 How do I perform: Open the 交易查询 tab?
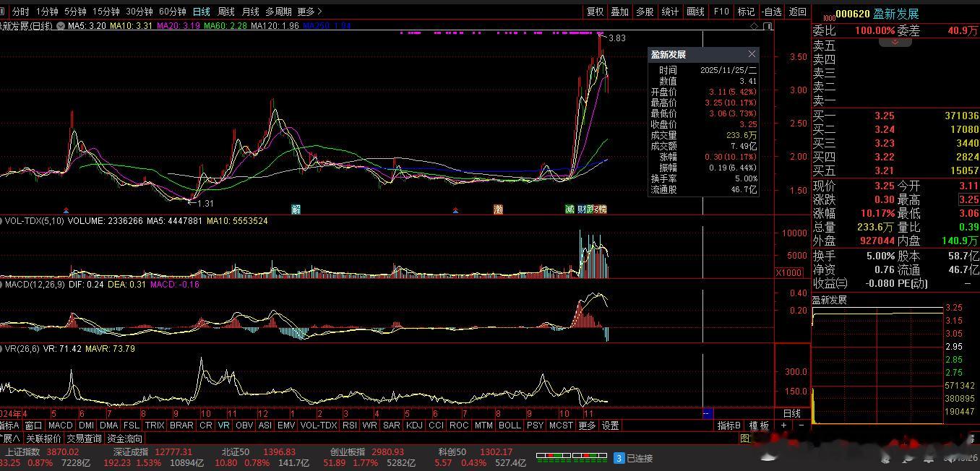(x=84, y=438)
